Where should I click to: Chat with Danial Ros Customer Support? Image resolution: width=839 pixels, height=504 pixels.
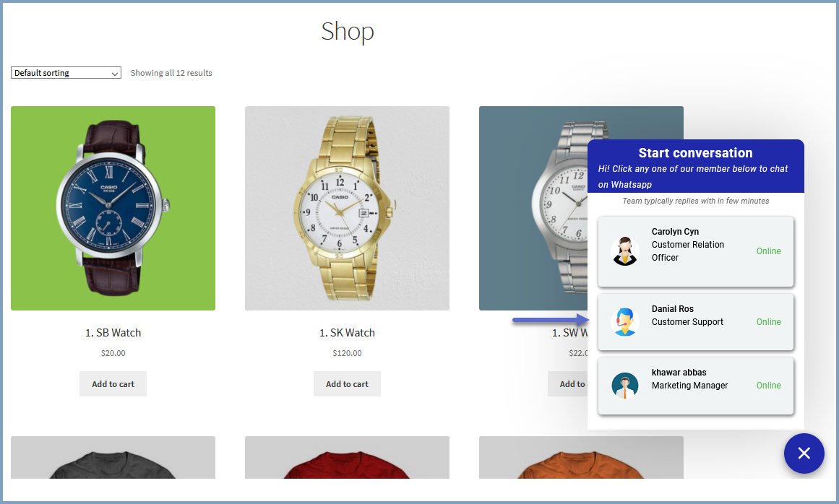click(696, 322)
